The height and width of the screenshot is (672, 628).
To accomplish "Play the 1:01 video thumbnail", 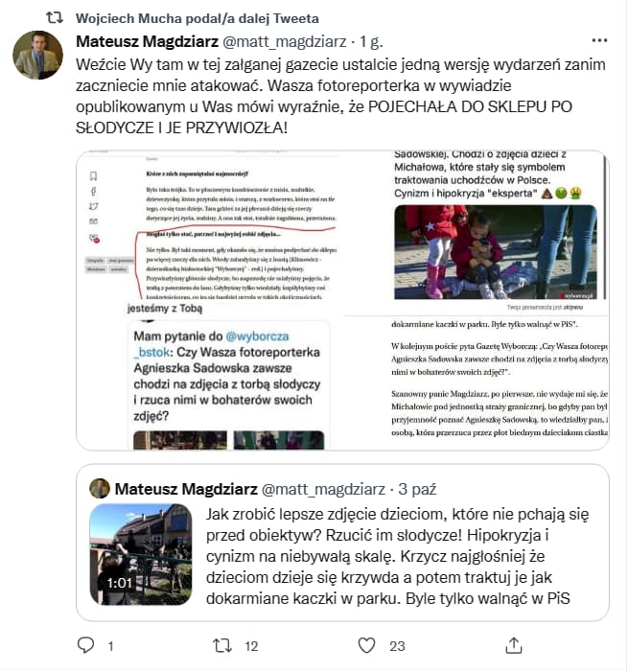I will (x=141, y=554).
